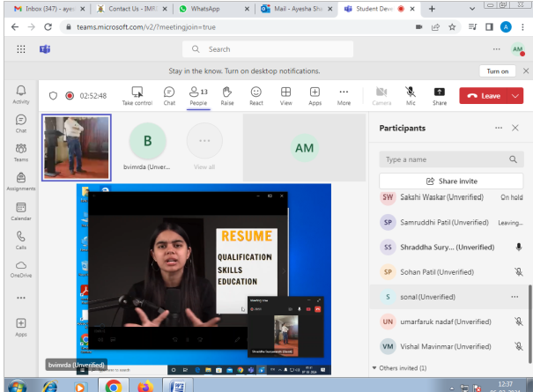Viewport: 533px width, 392px height.
Task: Open More actions menu in meeting toolbar
Action: point(344,95)
